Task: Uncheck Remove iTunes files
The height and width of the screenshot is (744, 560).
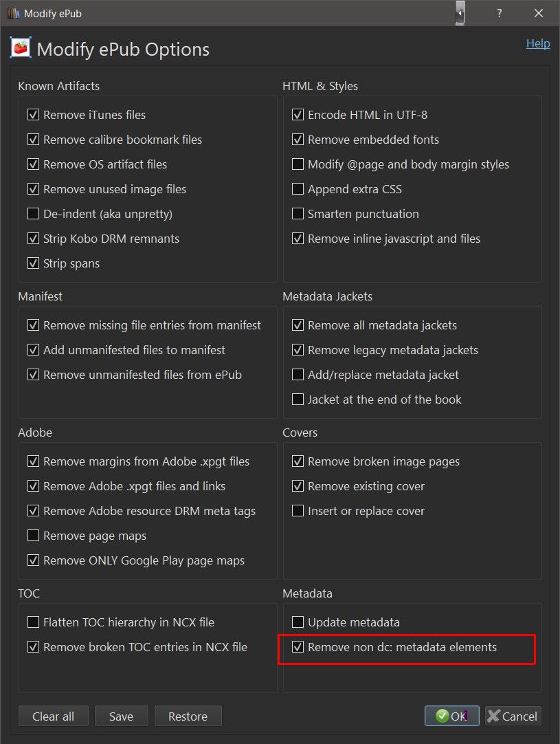Action: pos(33,115)
